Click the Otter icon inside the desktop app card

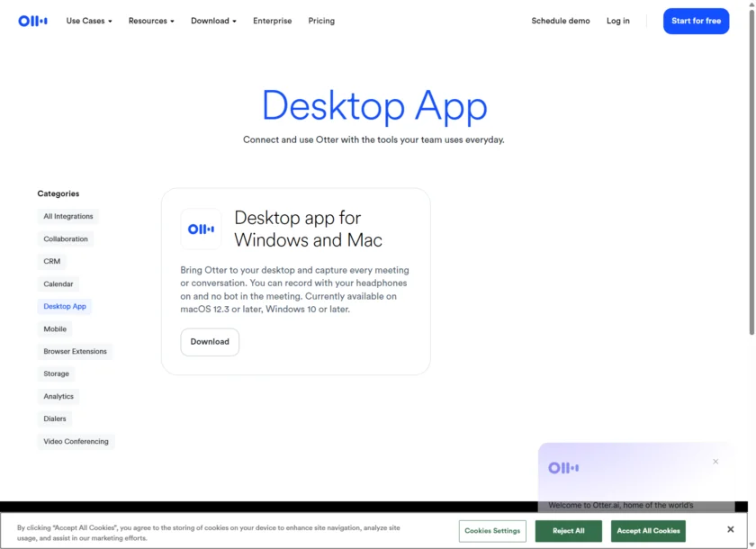point(201,229)
